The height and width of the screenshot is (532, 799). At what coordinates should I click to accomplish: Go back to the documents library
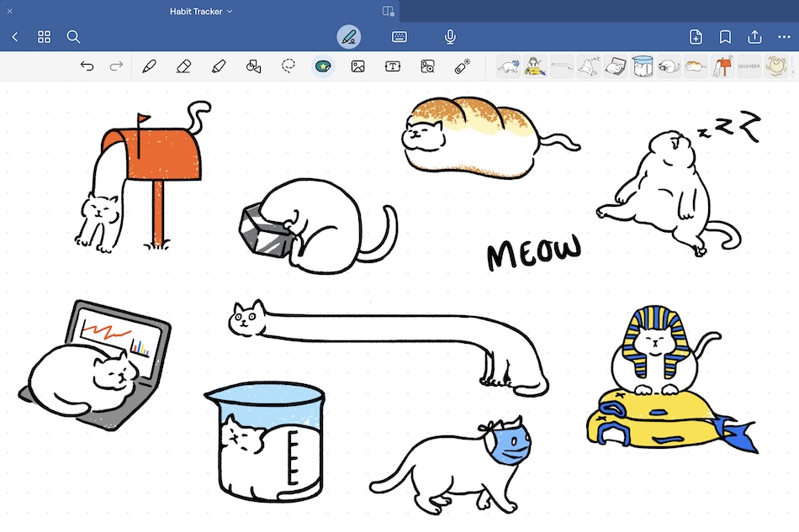(x=15, y=37)
